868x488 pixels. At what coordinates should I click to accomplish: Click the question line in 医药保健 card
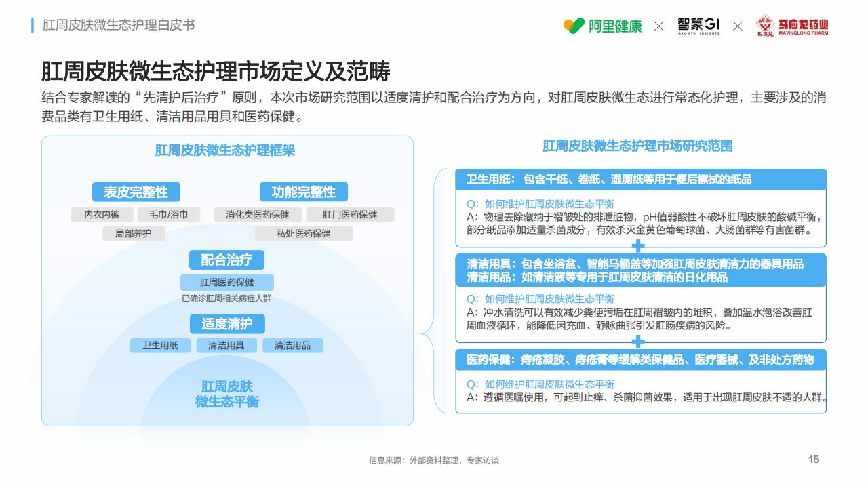pos(540,384)
